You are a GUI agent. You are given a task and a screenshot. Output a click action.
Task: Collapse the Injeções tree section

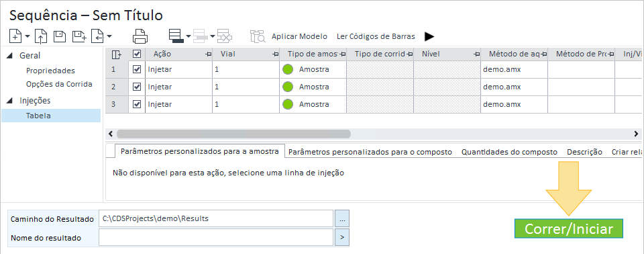click(10, 100)
